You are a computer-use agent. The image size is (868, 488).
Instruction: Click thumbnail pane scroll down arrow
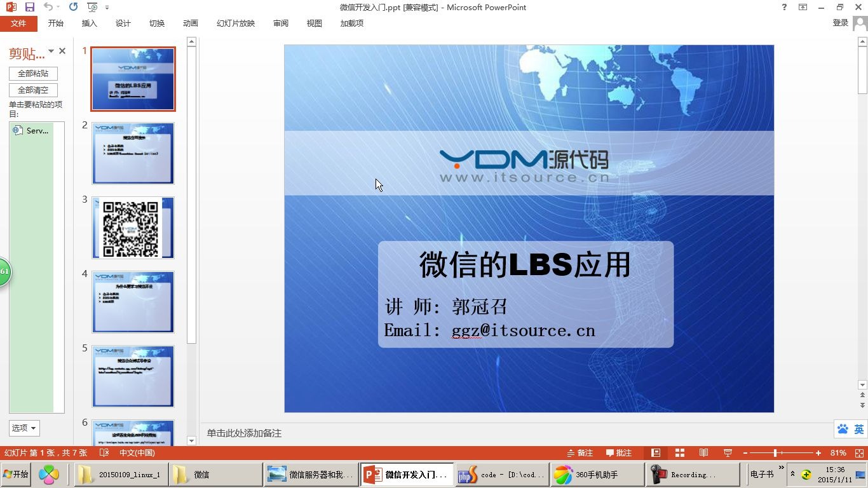[x=191, y=440]
